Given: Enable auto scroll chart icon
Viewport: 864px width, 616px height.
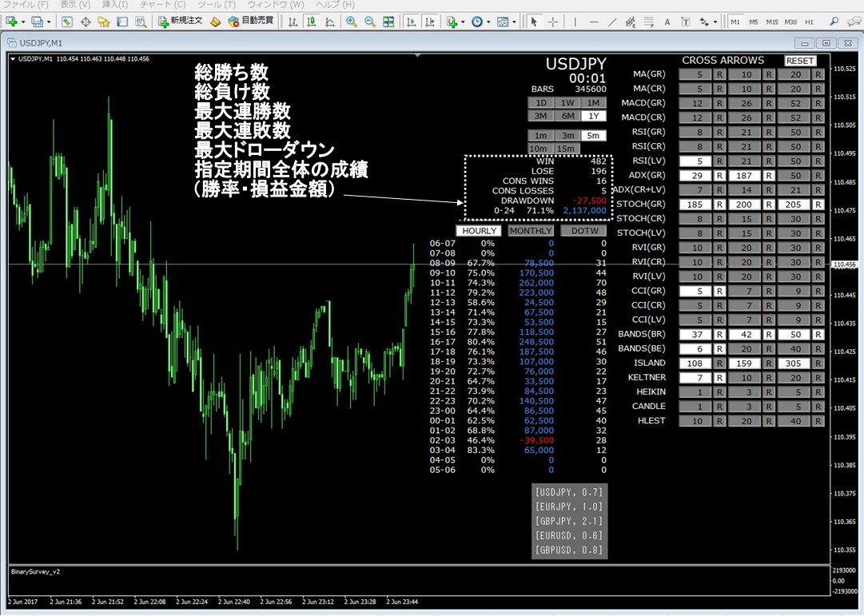Looking at the screenshot, I should pyautogui.click(x=411, y=22).
